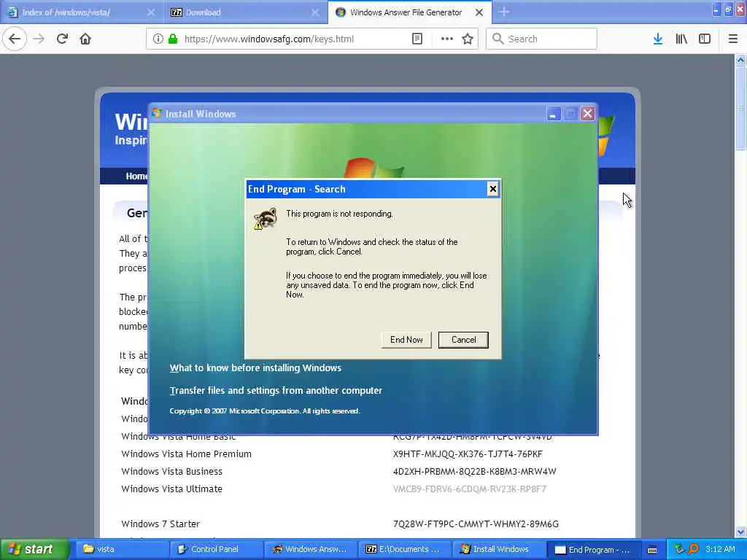Close the Download tab

(x=315, y=12)
